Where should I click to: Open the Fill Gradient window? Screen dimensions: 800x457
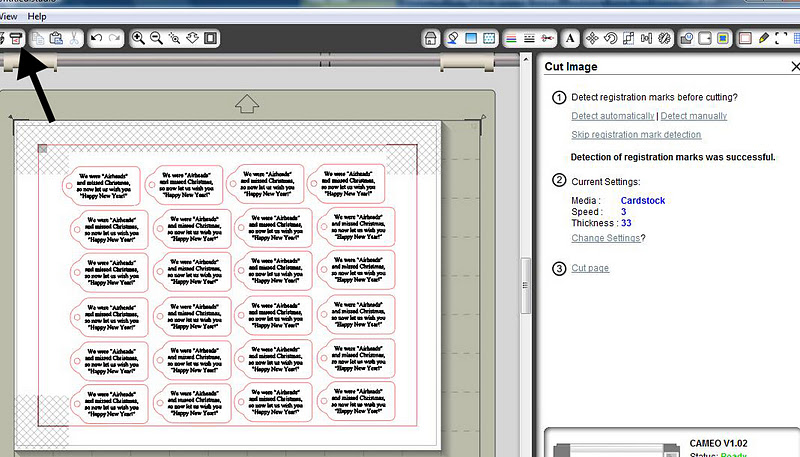(x=471, y=38)
